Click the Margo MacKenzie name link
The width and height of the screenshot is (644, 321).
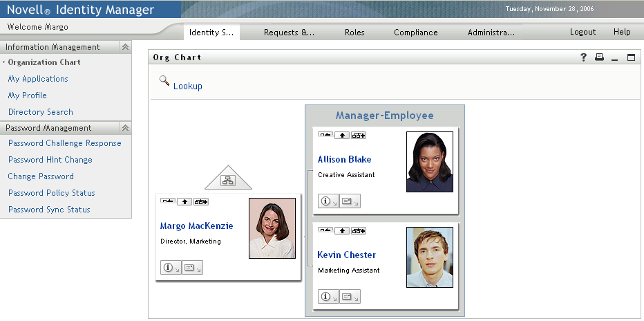tap(196, 226)
